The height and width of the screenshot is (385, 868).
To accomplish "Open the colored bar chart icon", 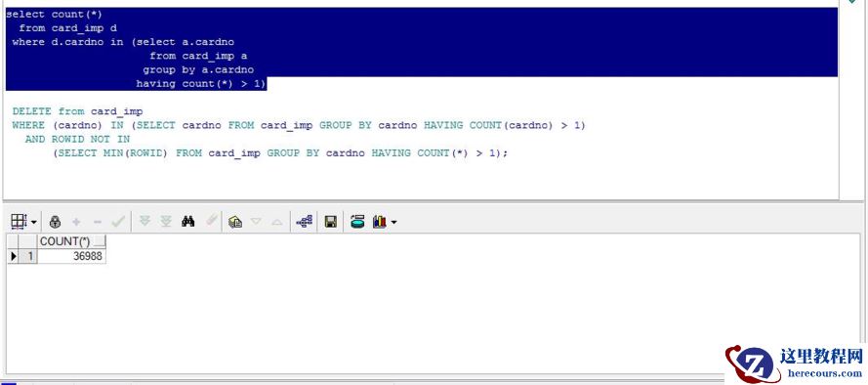I will coord(379,222).
